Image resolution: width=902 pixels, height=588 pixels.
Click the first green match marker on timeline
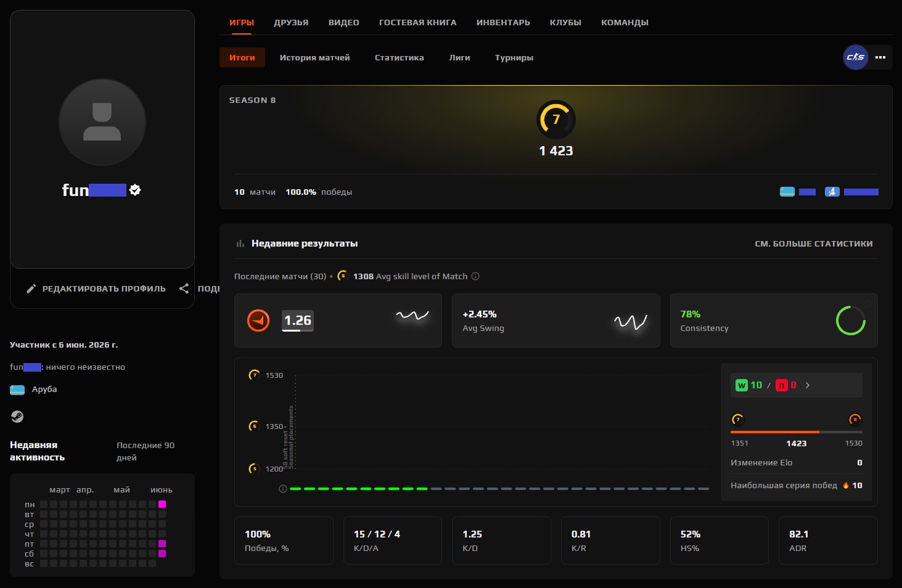tap(295, 489)
